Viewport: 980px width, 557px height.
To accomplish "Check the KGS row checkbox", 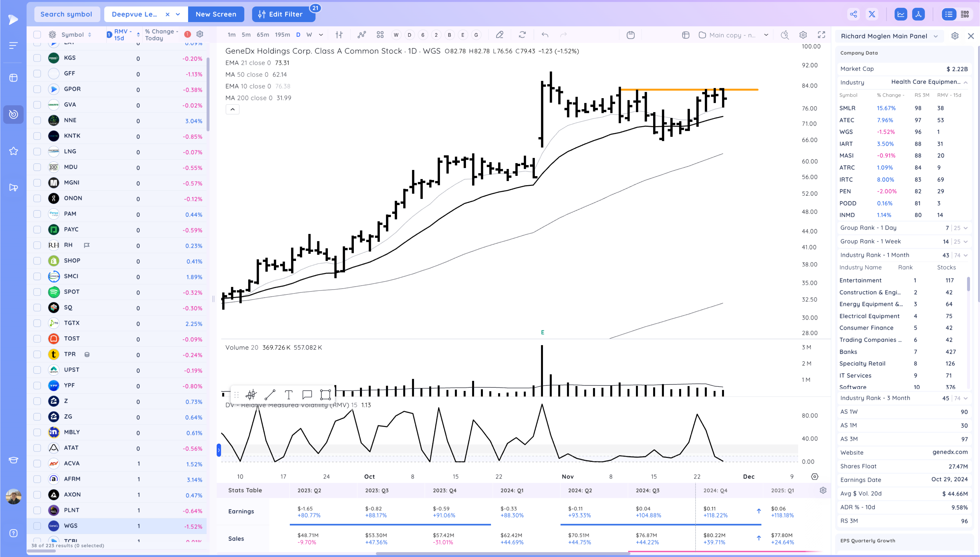I will (37, 58).
